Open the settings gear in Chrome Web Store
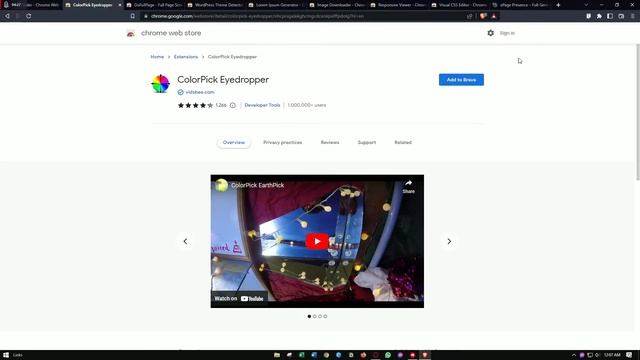640x360 pixels. point(491,33)
